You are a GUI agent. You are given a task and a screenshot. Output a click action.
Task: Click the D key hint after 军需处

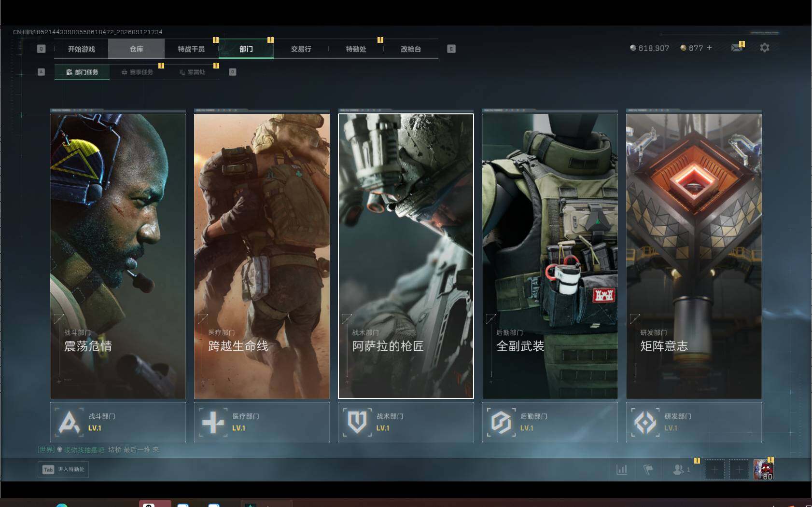coord(232,72)
